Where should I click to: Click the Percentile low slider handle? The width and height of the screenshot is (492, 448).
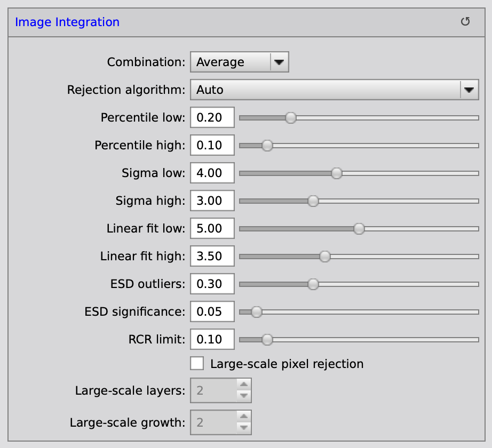click(x=290, y=117)
